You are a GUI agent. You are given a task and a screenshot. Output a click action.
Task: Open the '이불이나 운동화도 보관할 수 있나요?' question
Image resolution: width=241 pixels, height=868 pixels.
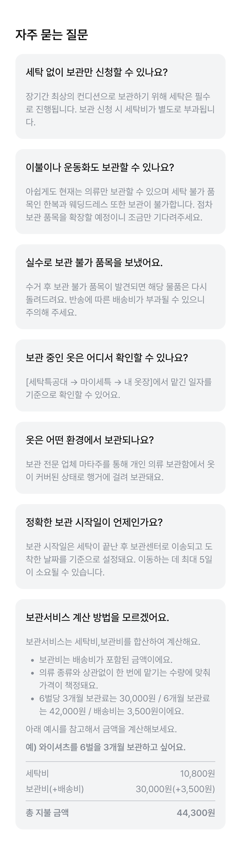pyautogui.click(x=100, y=167)
